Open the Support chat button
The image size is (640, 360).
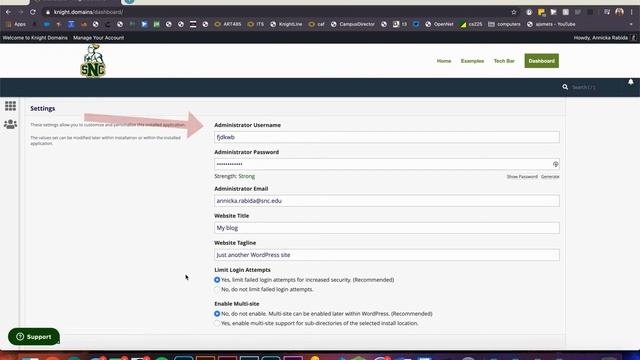pos(34,337)
